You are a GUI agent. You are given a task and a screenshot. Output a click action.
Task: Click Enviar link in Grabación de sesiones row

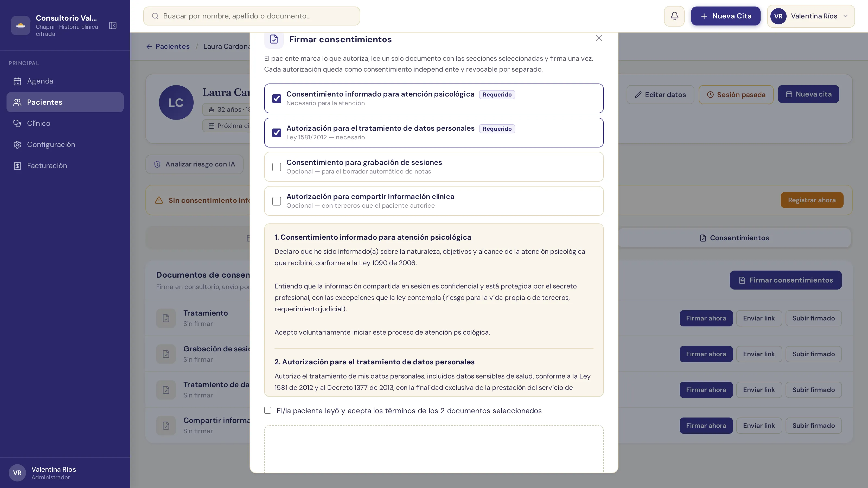pyautogui.click(x=759, y=354)
